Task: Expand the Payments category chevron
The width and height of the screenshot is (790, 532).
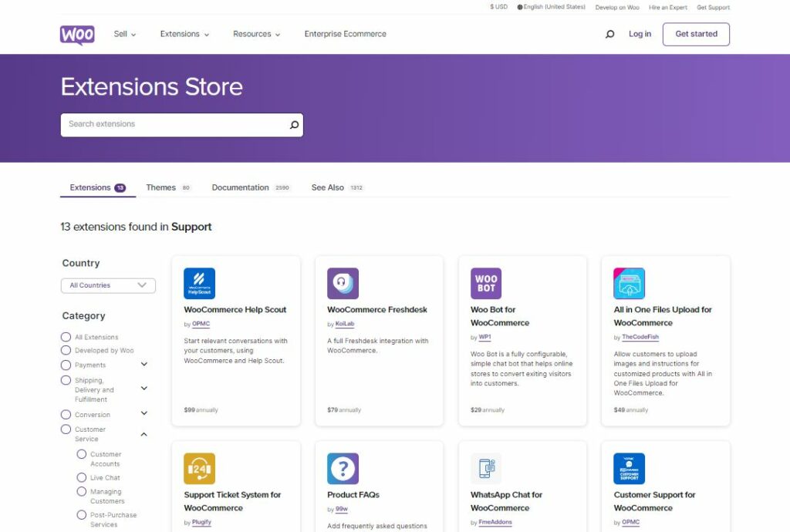Action: [144, 364]
